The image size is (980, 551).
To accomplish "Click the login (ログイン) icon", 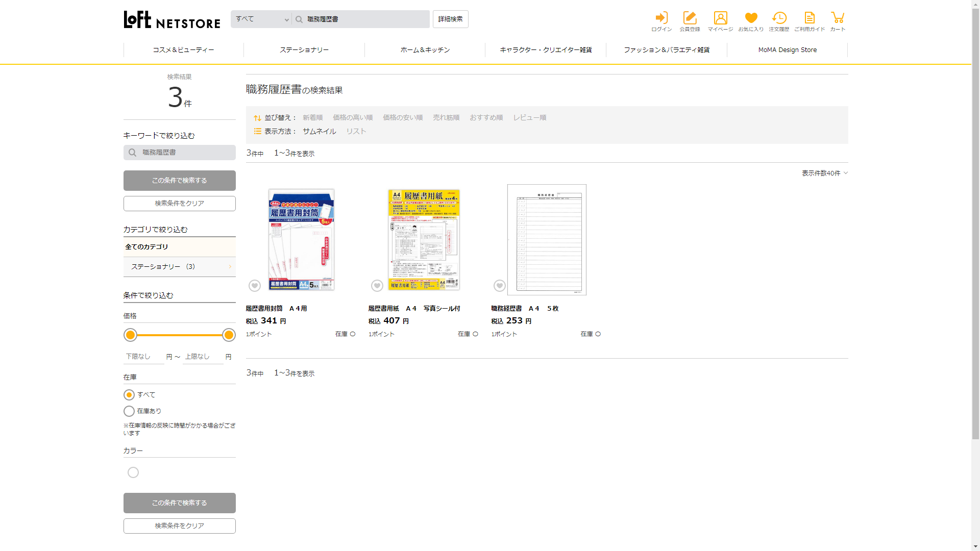I will coord(661,18).
